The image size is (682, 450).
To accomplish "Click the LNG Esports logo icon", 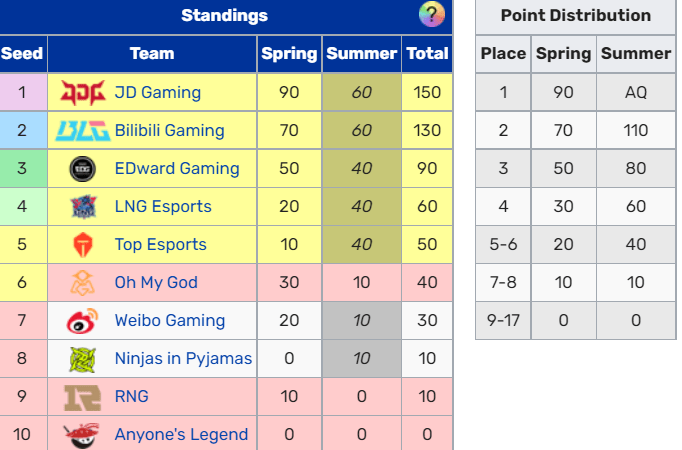I will tap(81, 207).
